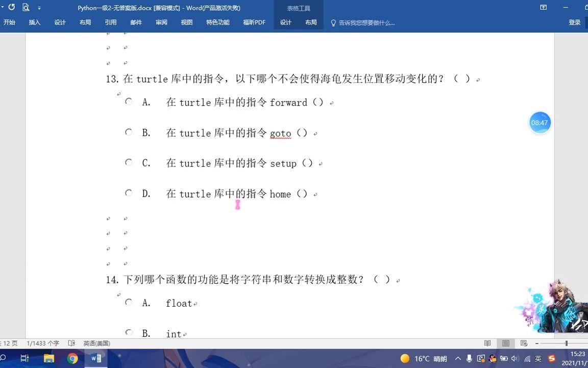Select radio button A under question 13
The image size is (588, 368).
129,101
